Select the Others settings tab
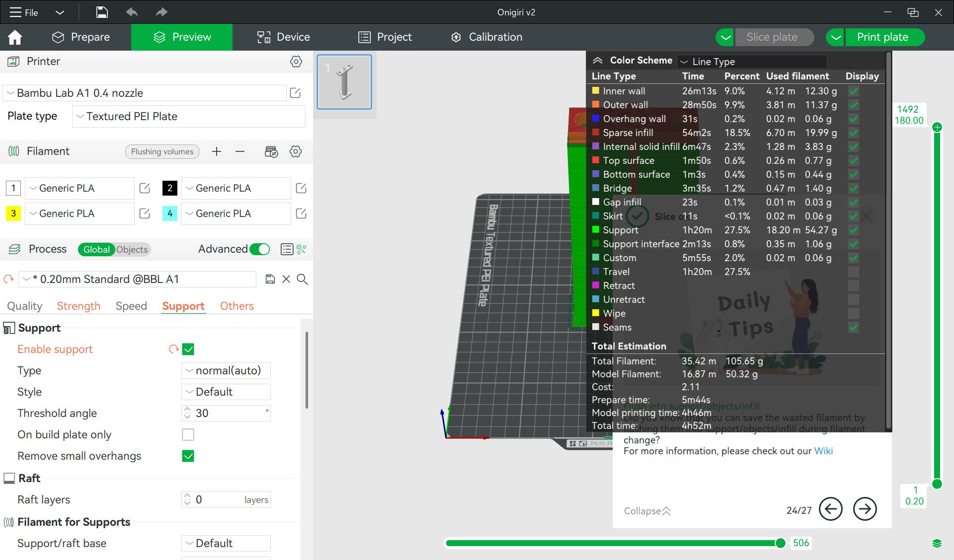The image size is (954, 560). 237,306
